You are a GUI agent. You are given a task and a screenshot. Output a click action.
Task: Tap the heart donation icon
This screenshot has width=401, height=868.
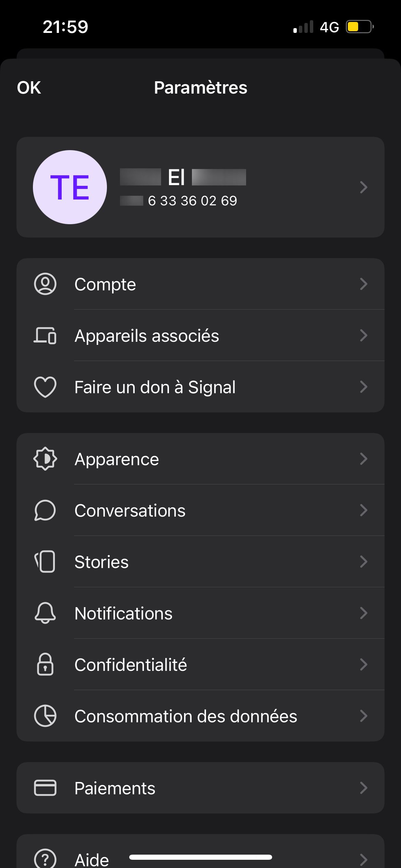pos(45,387)
